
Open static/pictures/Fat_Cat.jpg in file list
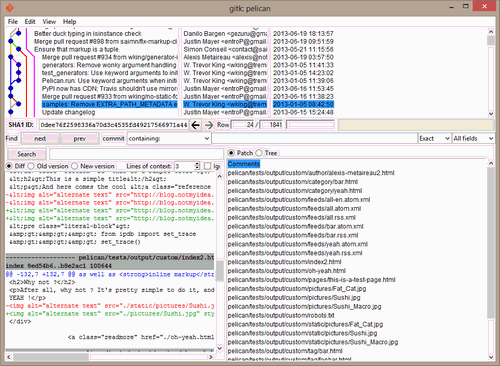pos(305,324)
